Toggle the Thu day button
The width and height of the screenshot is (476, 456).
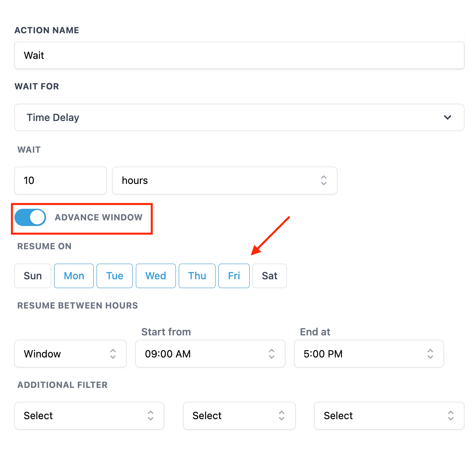pyautogui.click(x=197, y=276)
